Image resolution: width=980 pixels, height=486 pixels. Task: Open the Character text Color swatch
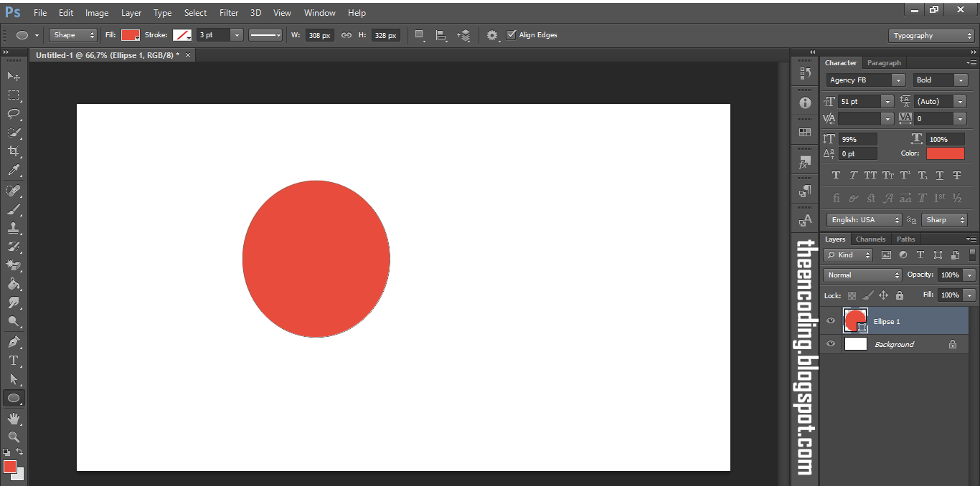click(946, 153)
